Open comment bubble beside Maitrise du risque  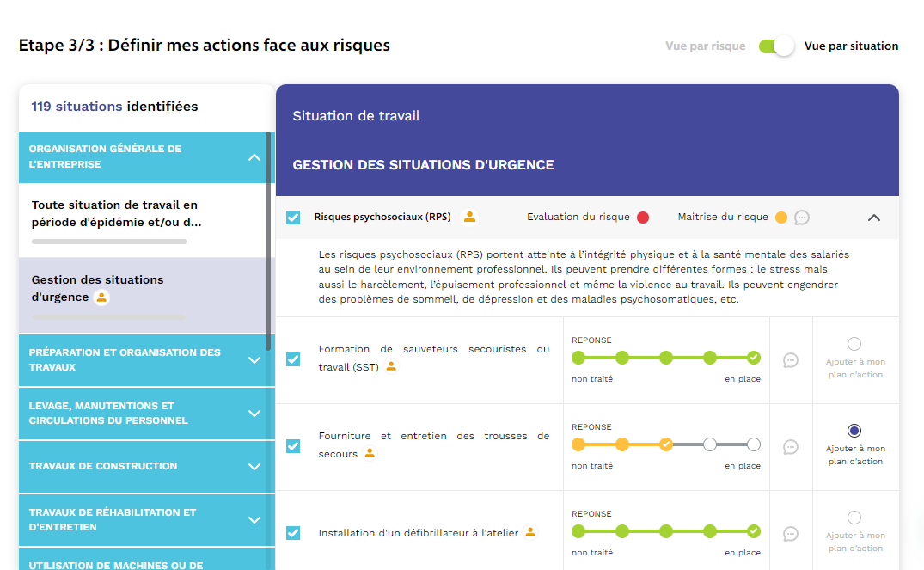click(802, 218)
